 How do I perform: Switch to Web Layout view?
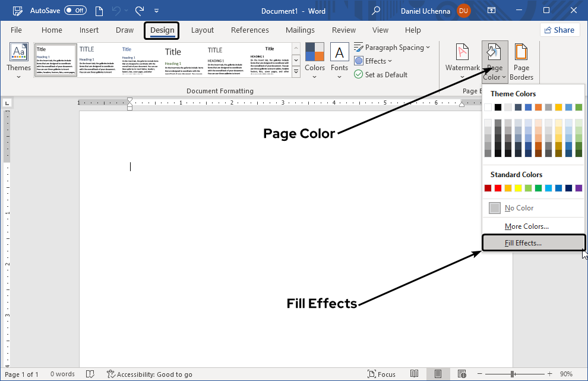click(x=462, y=374)
